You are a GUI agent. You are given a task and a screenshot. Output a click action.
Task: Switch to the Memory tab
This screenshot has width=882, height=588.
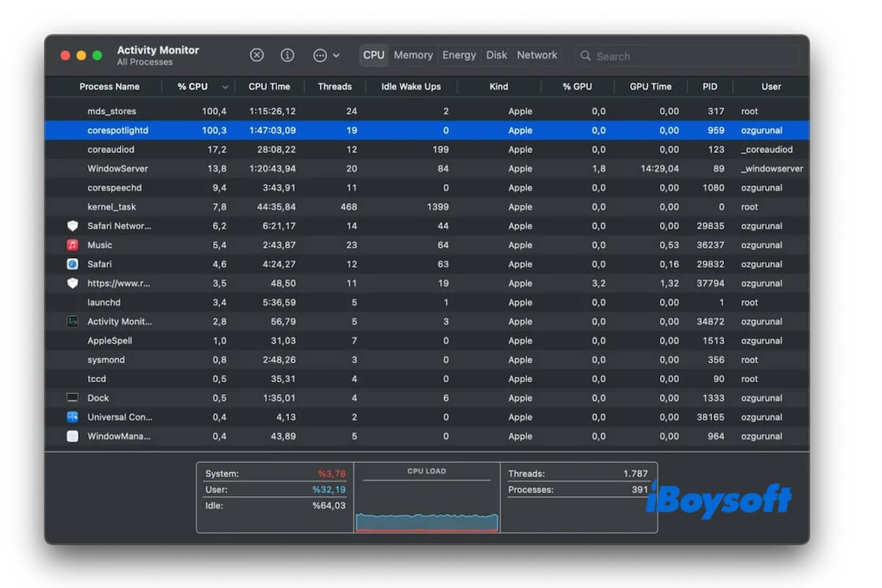413,55
